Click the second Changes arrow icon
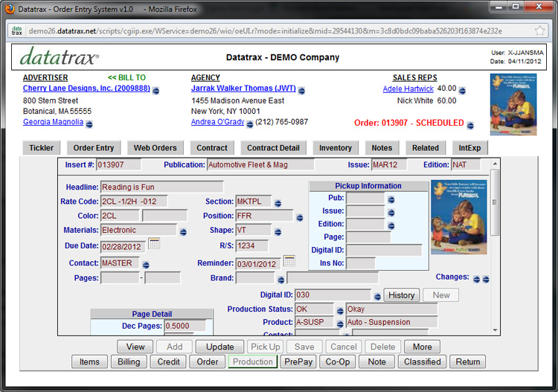 pos(486,279)
